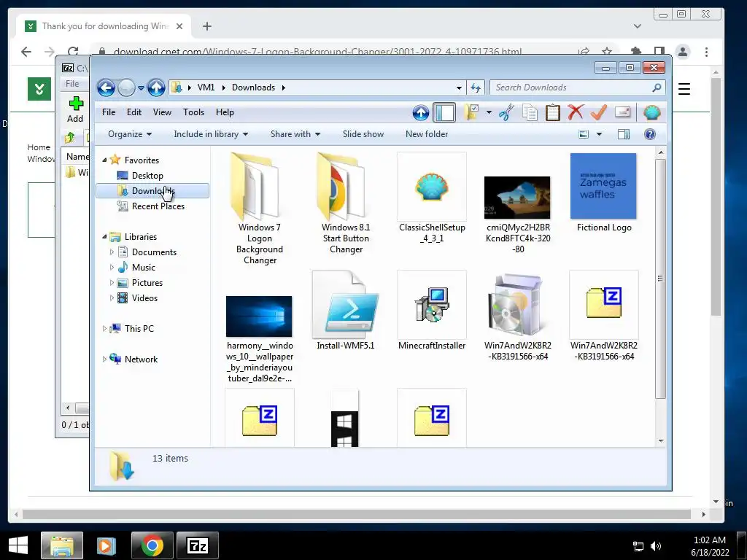
Task: Click the folder view settings toolbar icon
Action: coord(471,113)
